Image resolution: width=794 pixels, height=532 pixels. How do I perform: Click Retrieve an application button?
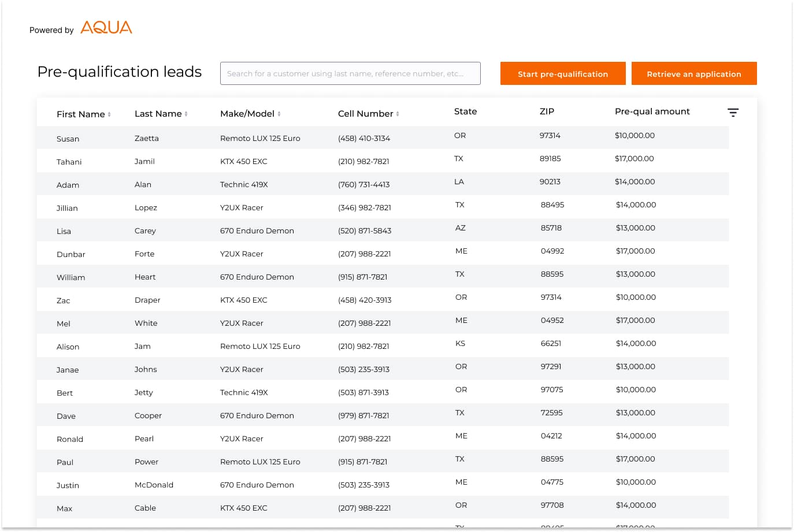[x=694, y=73]
